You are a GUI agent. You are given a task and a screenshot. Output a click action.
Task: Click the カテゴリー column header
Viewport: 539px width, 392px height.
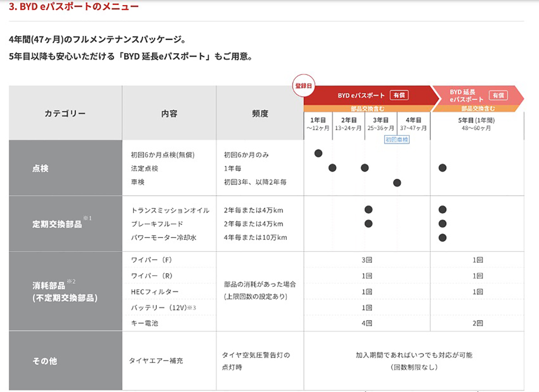click(x=65, y=113)
